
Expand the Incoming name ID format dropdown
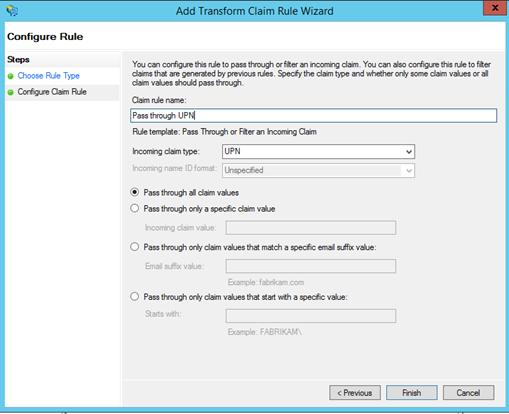409,171
